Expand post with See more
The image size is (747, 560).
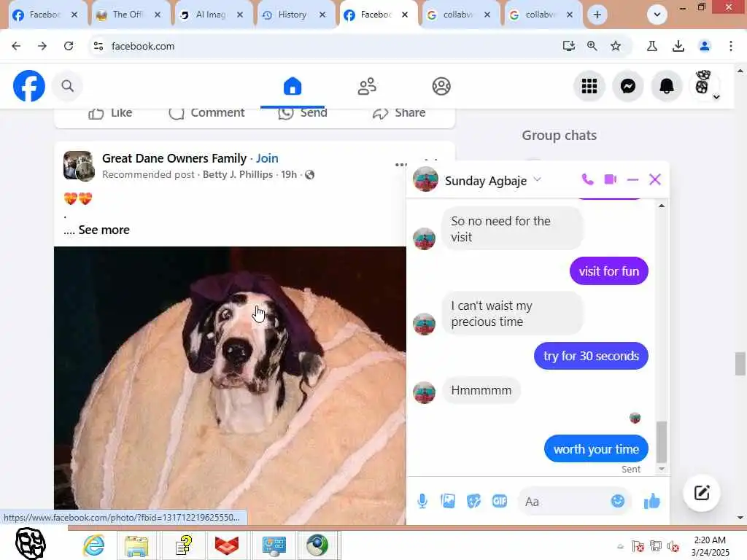[104, 230]
